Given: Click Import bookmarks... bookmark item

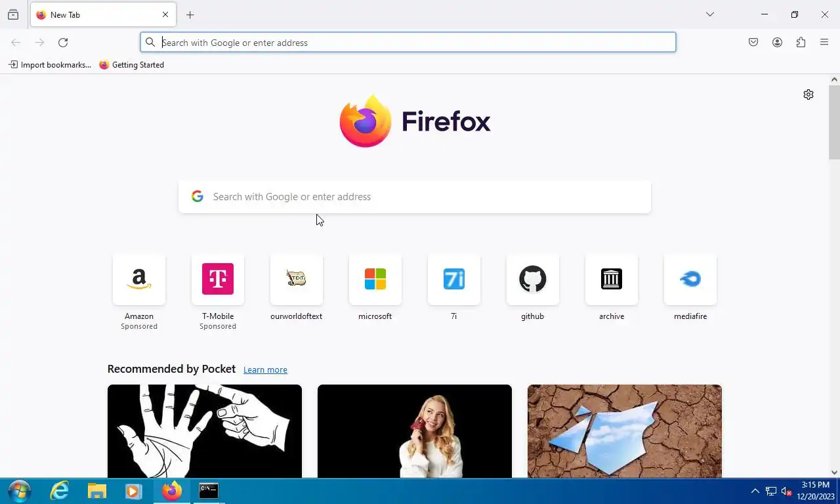Looking at the screenshot, I should coord(50,65).
